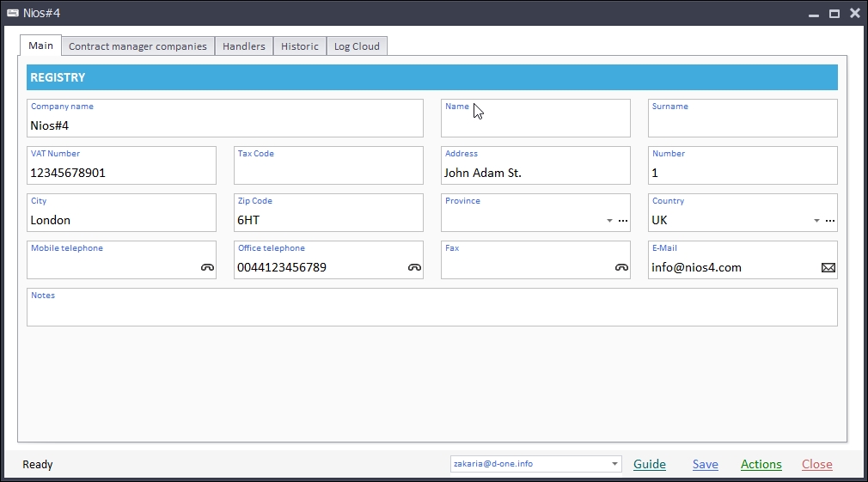This screenshot has width=868, height=482.
Task: Open the Handlers tab
Action: tap(244, 46)
